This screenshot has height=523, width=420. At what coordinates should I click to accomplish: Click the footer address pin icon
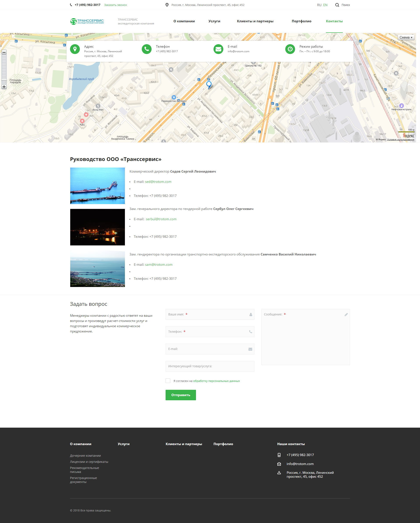click(x=279, y=472)
